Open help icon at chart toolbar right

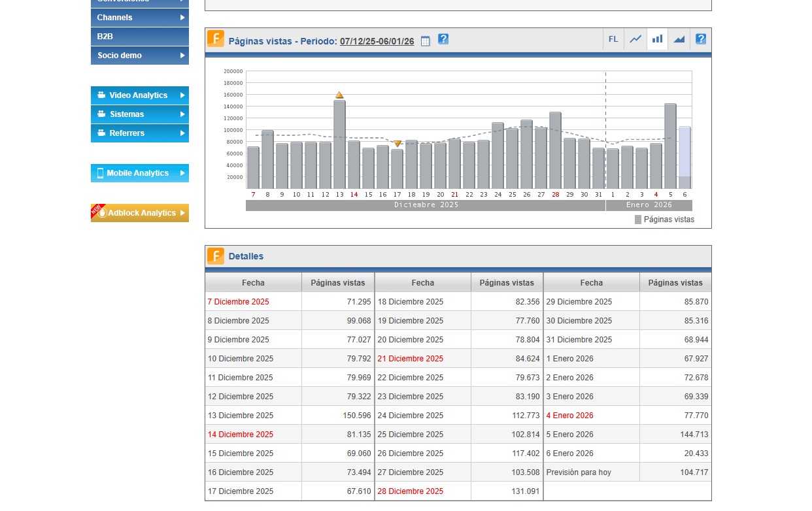pos(701,39)
